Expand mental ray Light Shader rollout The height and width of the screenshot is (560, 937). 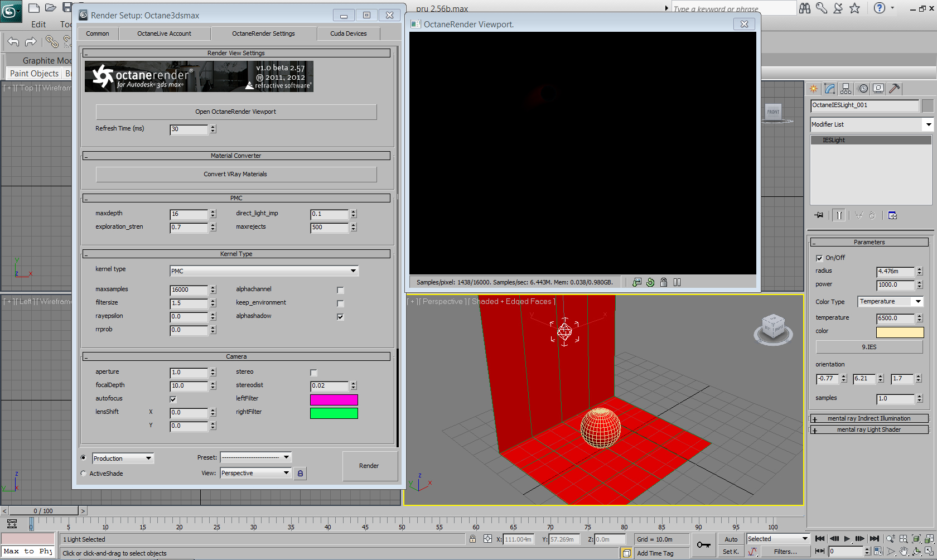click(x=869, y=429)
